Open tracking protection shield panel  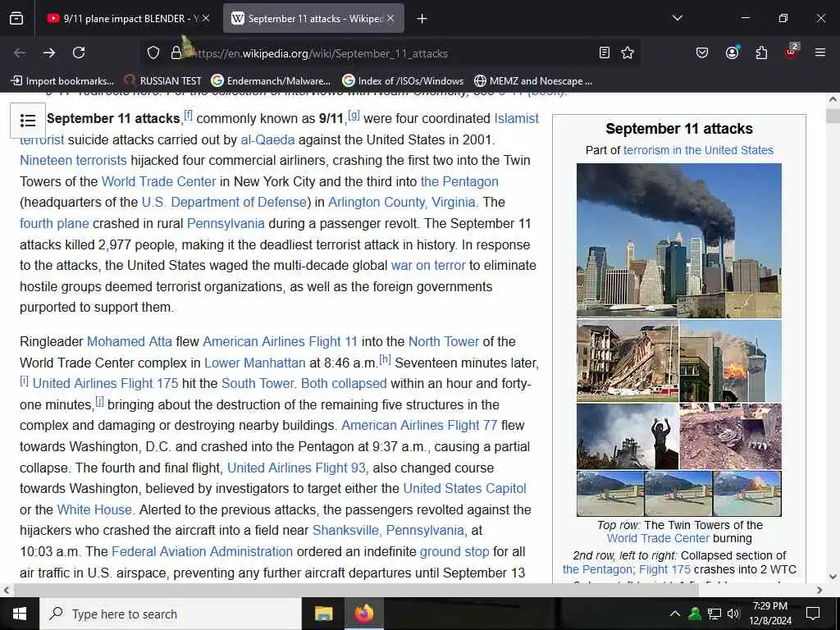[153, 53]
